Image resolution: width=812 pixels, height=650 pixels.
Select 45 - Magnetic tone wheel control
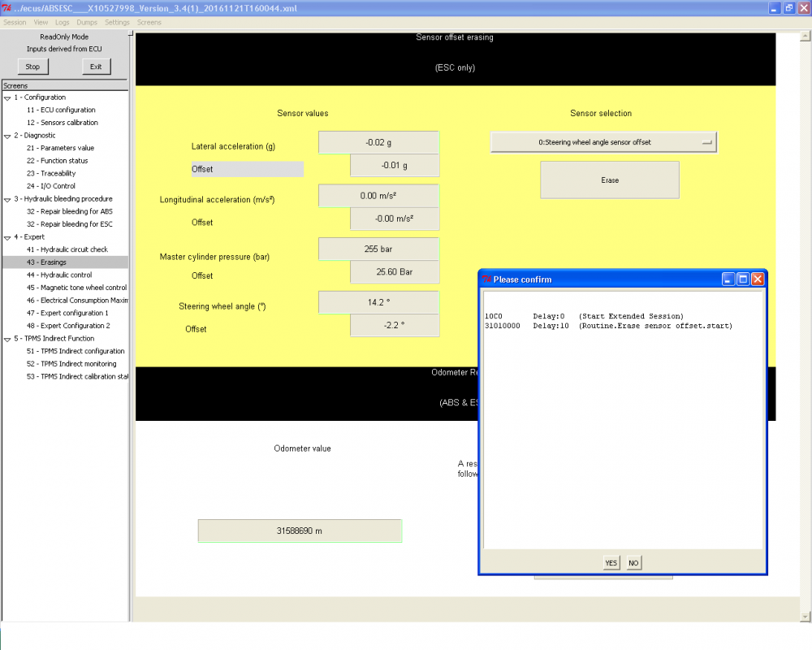click(x=76, y=288)
